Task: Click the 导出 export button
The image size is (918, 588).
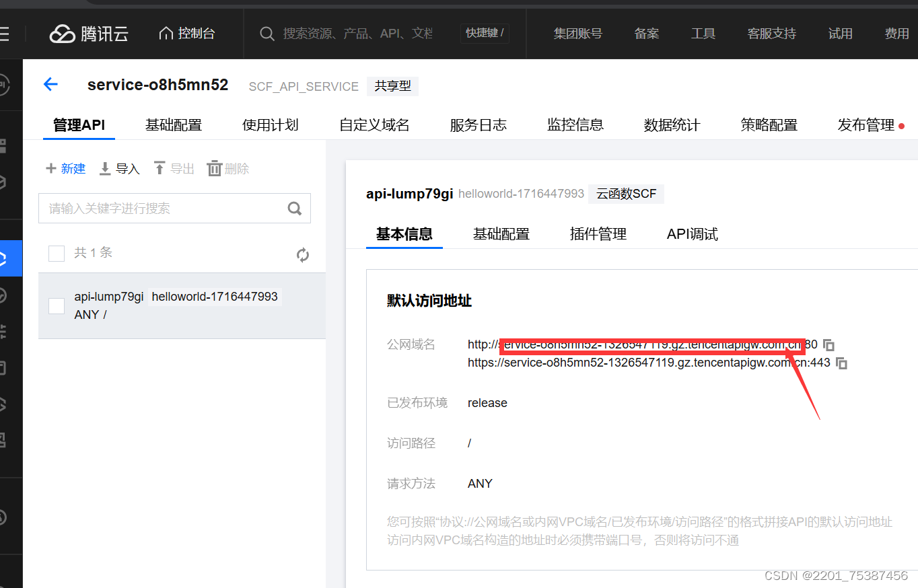Action: 174,168
